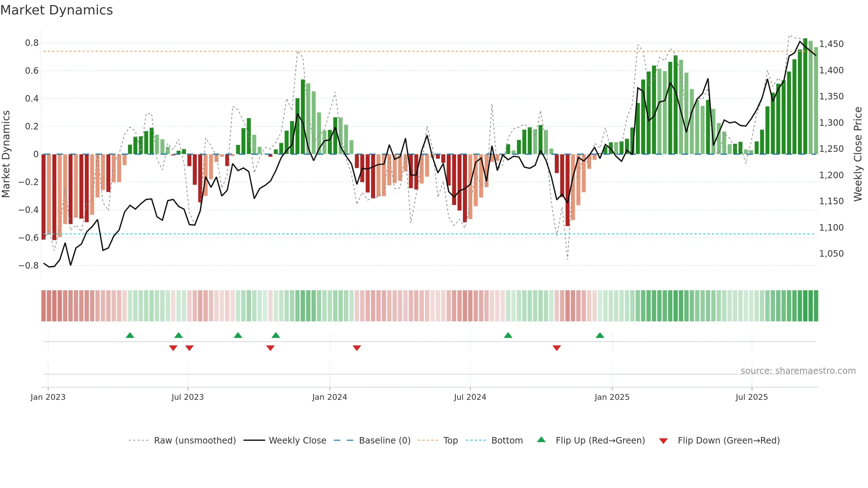Click the Jan 2024 x-axis label
The width and height of the screenshot is (868, 488).
[x=330, y=397]
